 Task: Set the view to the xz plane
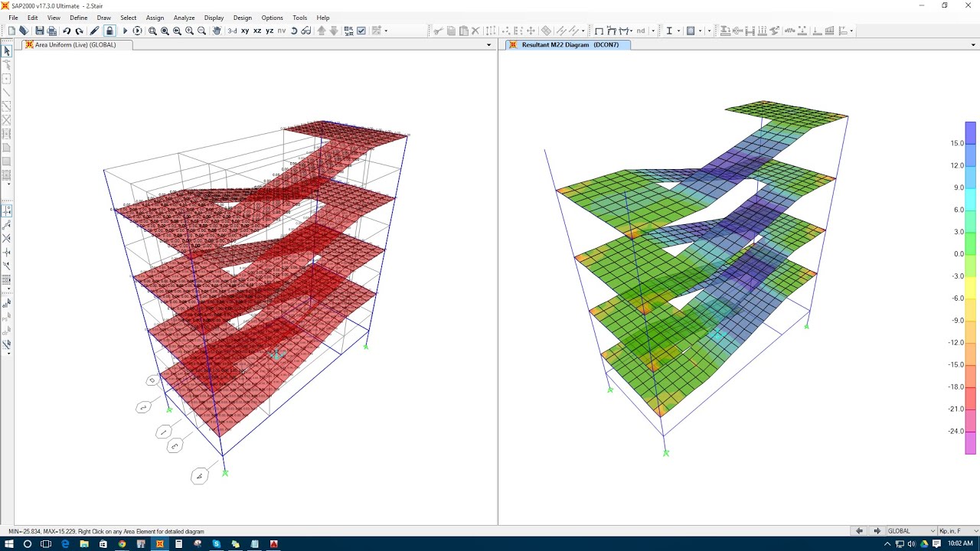(257, 31)
